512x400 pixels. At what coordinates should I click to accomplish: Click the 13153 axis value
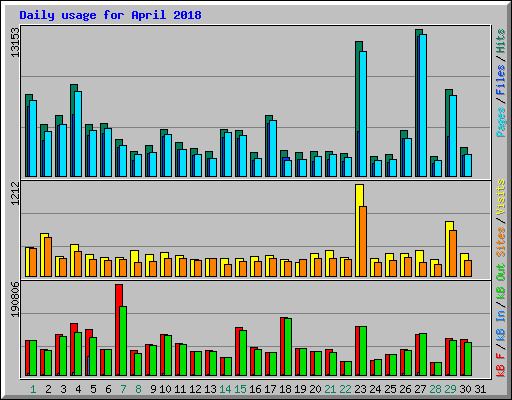[x=15, y=42]
